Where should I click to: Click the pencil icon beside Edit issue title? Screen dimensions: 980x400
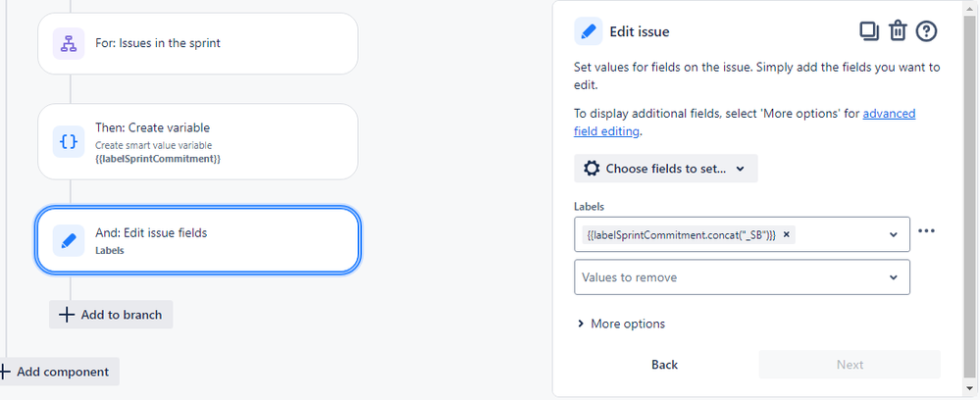pos(589,31)
